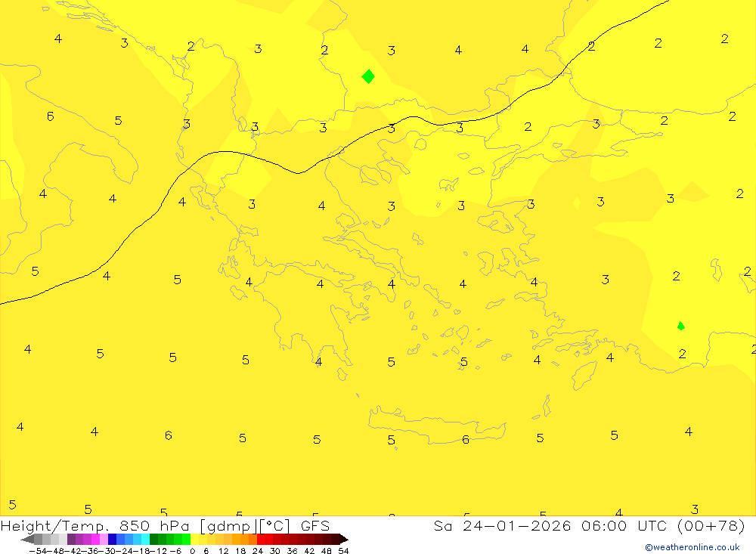Click the small green marker near Turkey coast
This screenshot has width=756, height=554.
[681, 326]
